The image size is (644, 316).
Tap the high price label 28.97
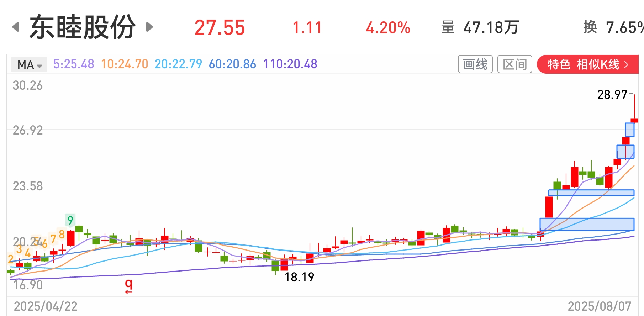click(x=612, y=95)
